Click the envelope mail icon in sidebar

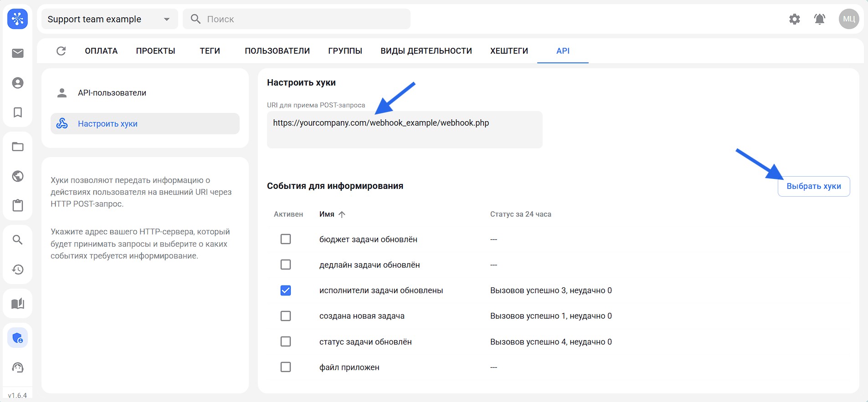click(x=18, y=53)
